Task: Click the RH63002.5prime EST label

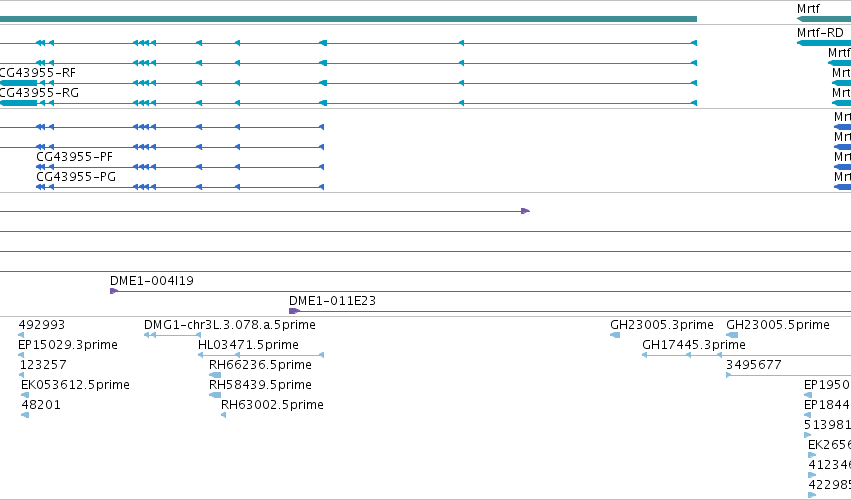Action: click(x=272, y=405)
